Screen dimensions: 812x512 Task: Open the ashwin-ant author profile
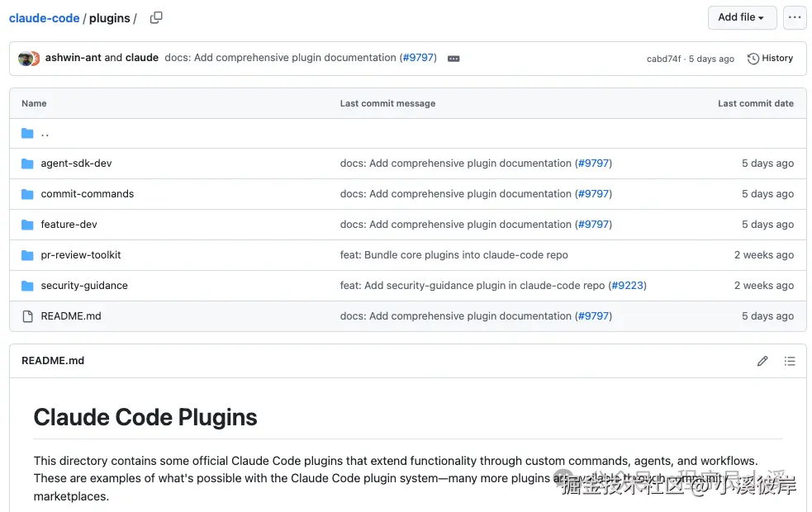tap(73, 58)
